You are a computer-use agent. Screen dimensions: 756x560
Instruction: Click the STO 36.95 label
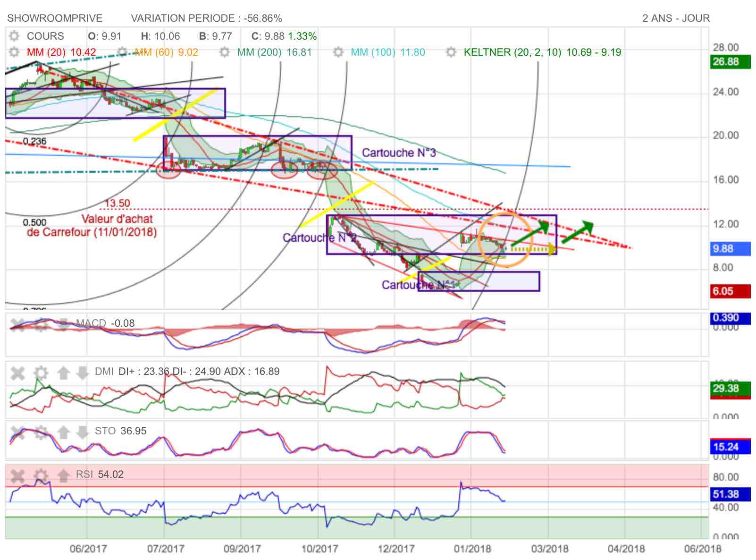pyautogui.click(x=120, y=431)
